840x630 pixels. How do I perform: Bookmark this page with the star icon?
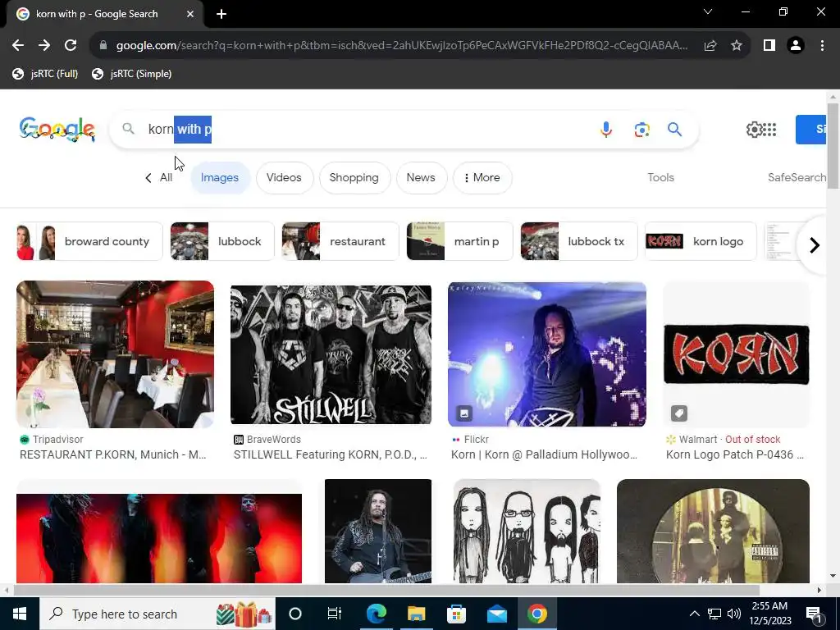[737, 46]
